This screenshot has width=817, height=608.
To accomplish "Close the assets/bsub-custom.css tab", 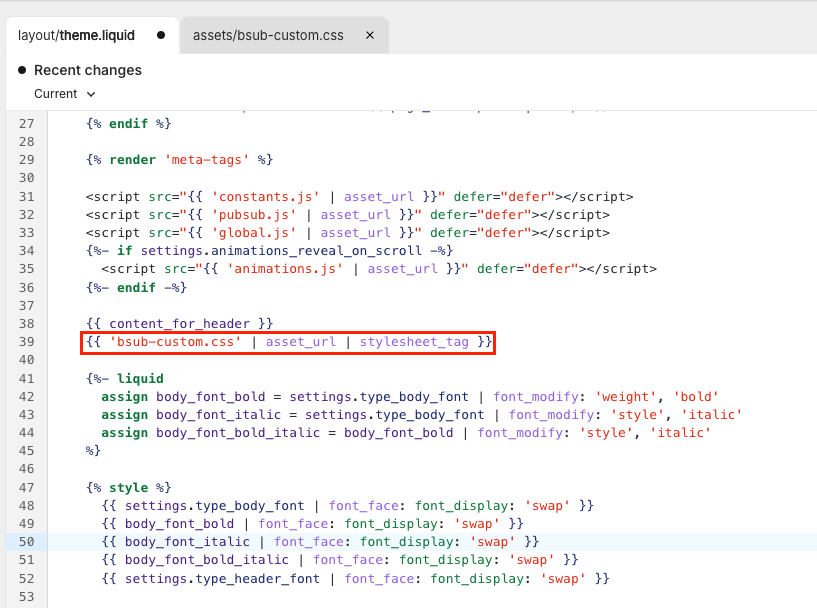I will [x=370, y=35].
